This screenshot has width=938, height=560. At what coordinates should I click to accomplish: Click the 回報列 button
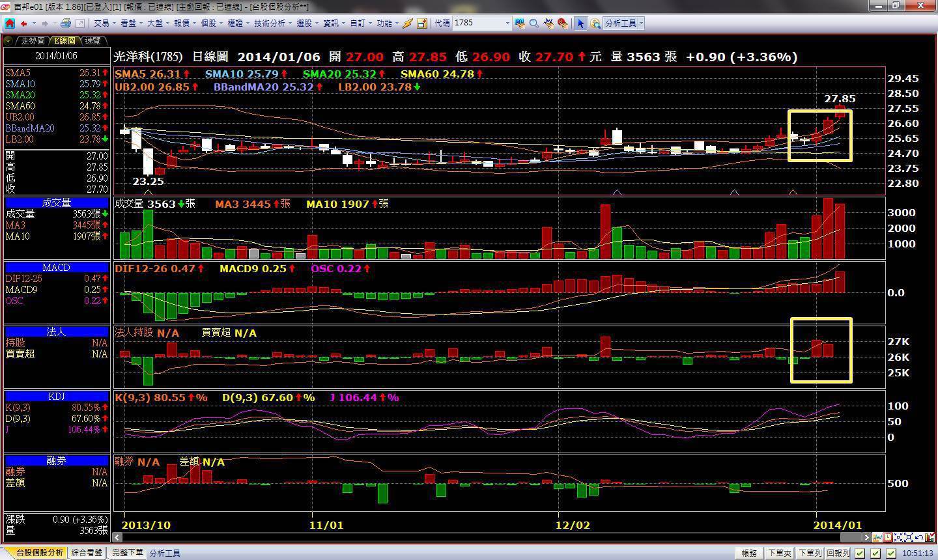click(x=838, y=553)
